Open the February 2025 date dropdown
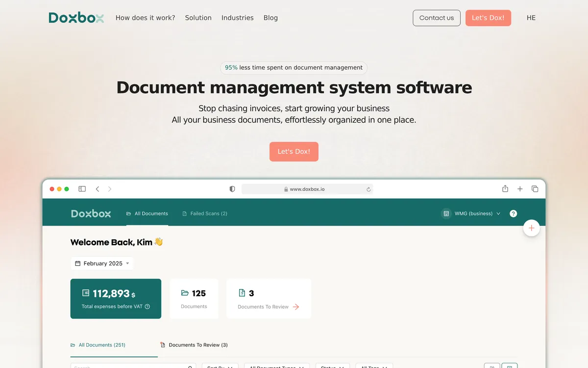The width and height of the screenshot is (588, 368). [x=102, y=263]
